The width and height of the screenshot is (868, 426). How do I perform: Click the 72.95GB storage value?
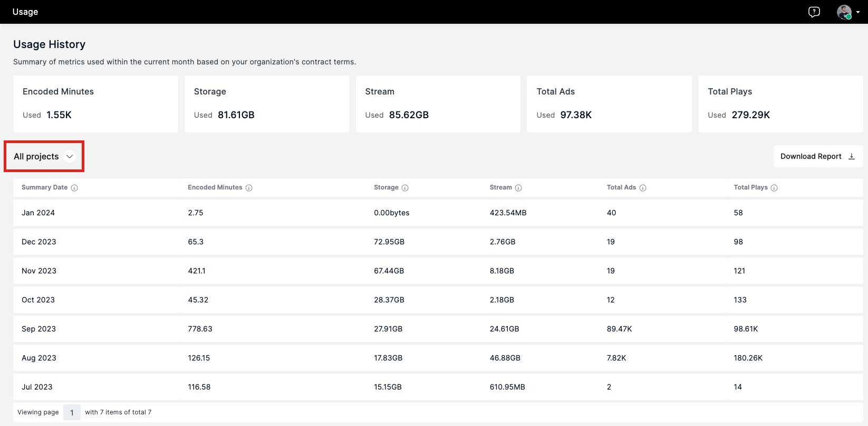[389, 242]
